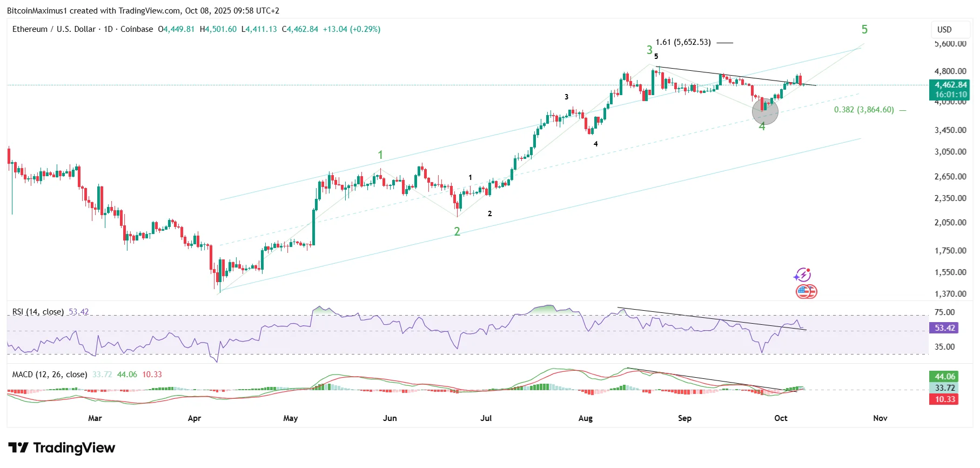Viewport: 980px width, 468px height.
Task: Click the green wave 3 label
Action: tap(649, 50)
